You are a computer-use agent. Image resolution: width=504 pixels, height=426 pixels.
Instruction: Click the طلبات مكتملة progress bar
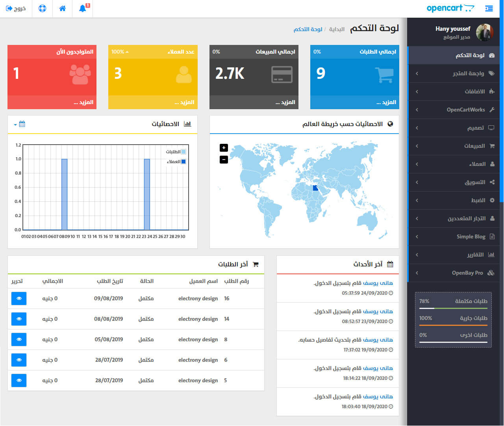(453, 308)
